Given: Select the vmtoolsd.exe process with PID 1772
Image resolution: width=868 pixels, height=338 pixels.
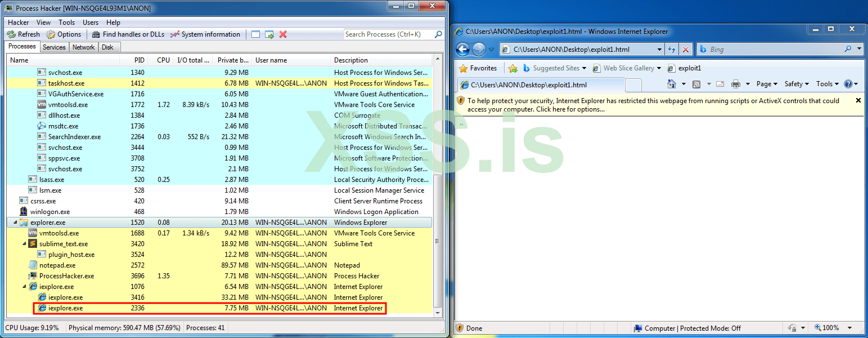Looking at the screenshot, I should click(219, 105).
